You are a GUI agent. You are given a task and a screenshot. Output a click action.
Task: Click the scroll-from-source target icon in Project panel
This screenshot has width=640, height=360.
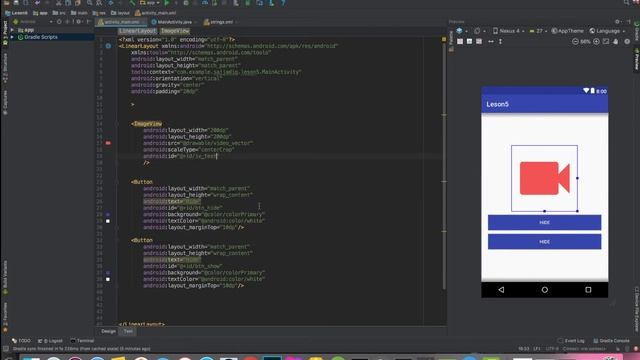click(x=59, y=22)
